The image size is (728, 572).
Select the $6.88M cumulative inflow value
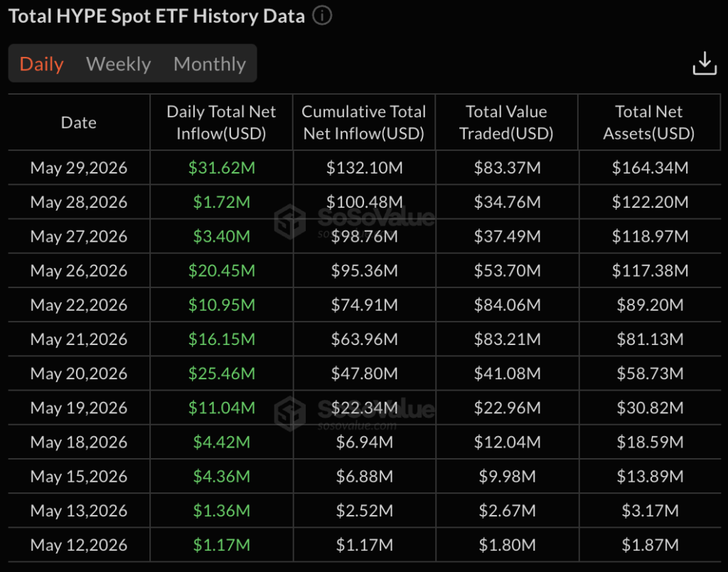click(x=364, y=477)
